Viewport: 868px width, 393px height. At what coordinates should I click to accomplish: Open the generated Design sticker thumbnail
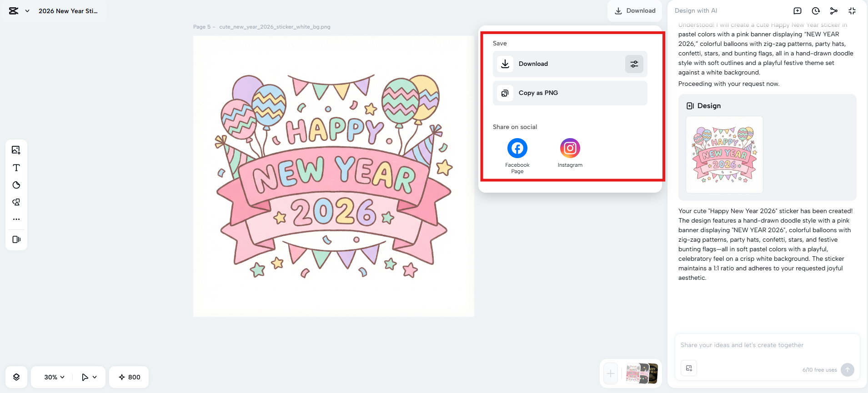724,155
